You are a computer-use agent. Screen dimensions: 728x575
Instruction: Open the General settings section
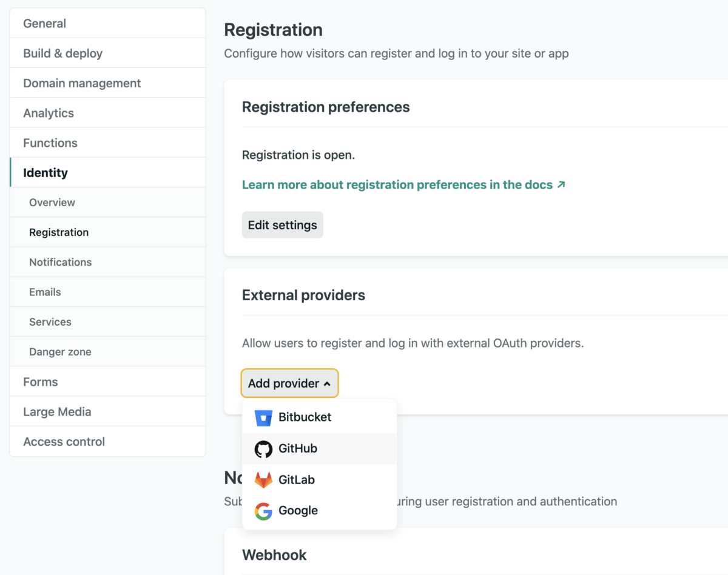click(45, 24)
